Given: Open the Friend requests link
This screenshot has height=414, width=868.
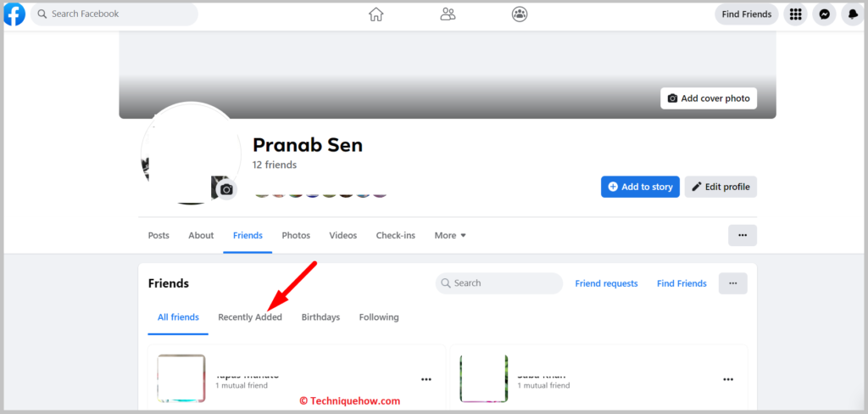Looking at the screenshot, I should pyautogui.click(x=606, y=283).
